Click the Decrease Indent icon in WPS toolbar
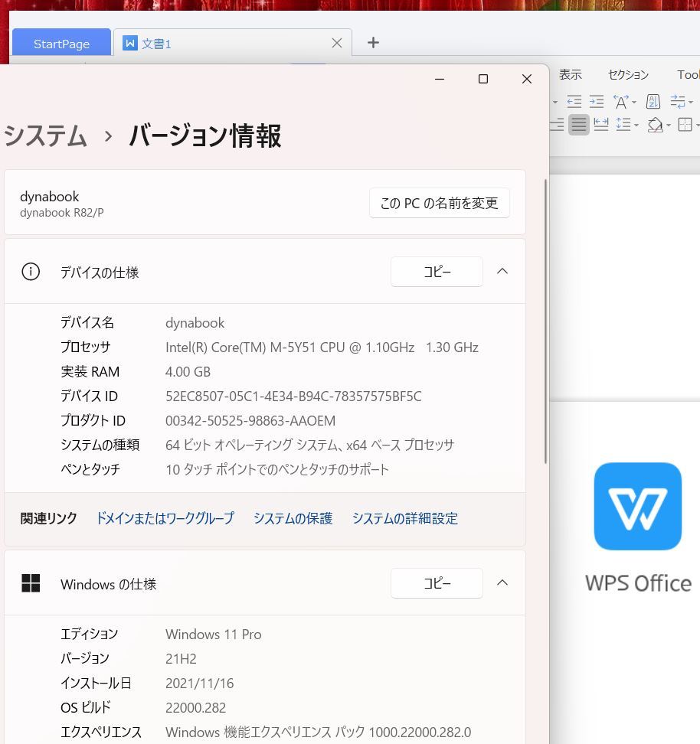This screenshot has height=744, width=700. pyautogui.click(x=574, y=102)
